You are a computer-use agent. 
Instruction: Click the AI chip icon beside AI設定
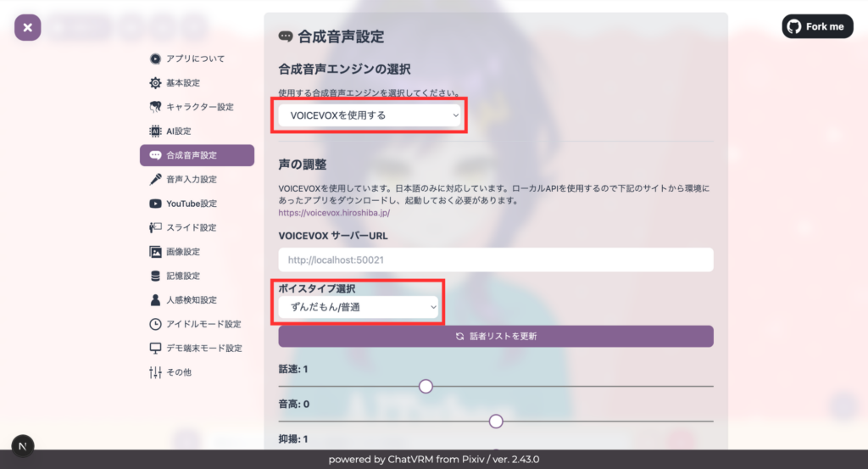pyautogui.click(x=155, y=131)
